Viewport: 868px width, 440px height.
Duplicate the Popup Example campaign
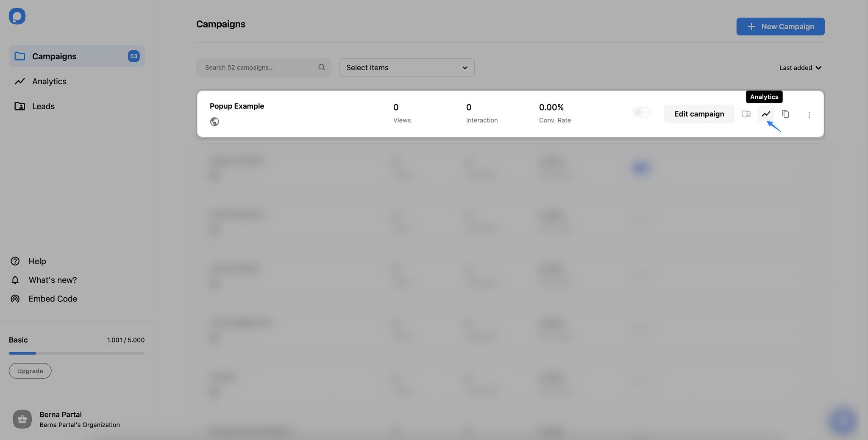click(785, 114)
